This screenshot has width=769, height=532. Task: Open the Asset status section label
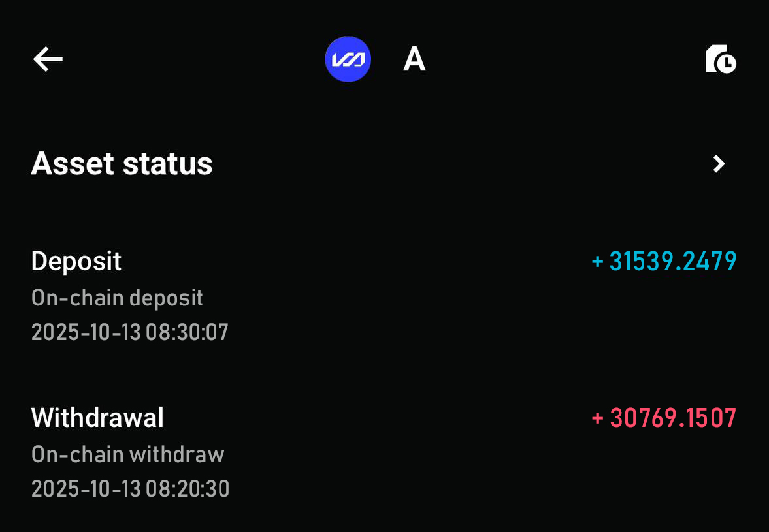point(122,163)
